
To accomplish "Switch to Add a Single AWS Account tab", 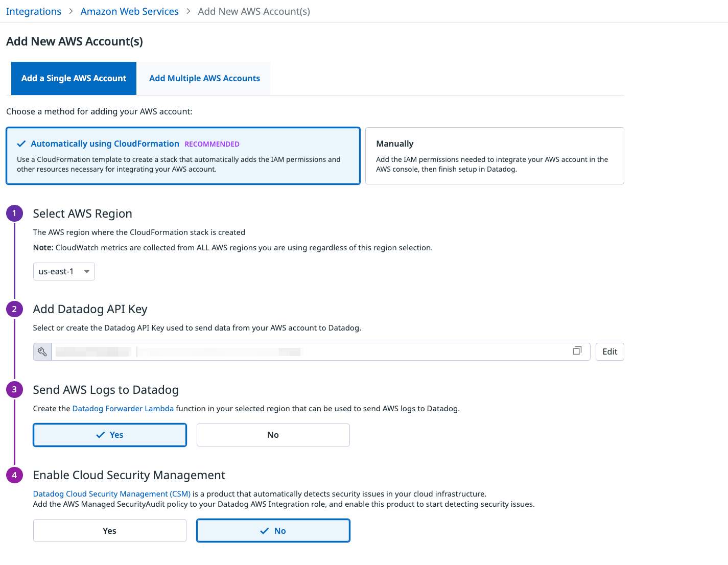I will pyautogui.click(x=74, y=78).
